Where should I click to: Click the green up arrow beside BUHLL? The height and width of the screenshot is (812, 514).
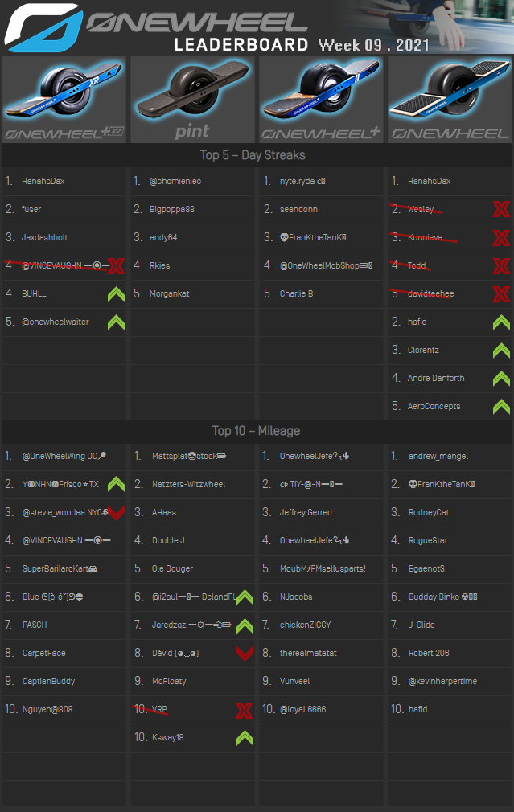pos(117,294)
